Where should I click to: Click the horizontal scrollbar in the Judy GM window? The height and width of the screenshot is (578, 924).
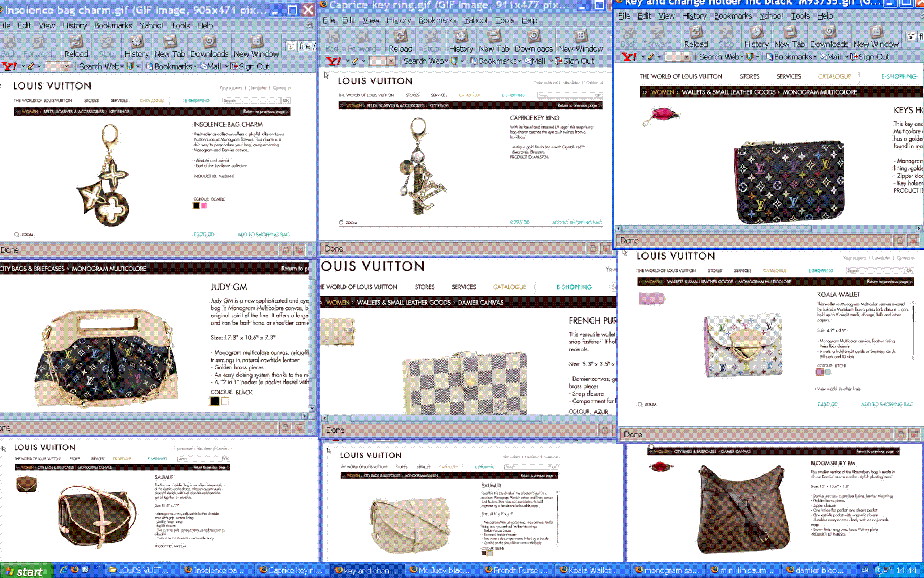144,416
